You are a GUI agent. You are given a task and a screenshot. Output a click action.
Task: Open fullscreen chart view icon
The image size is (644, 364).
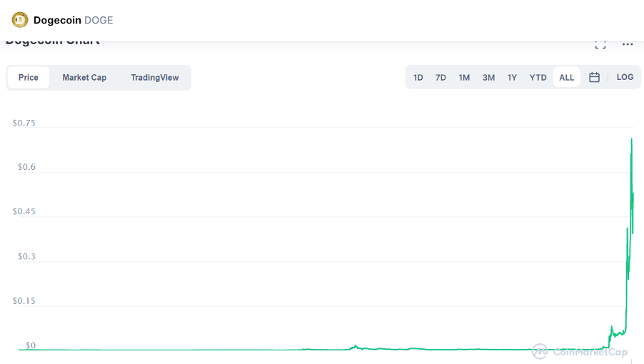(x=600, y=44)
